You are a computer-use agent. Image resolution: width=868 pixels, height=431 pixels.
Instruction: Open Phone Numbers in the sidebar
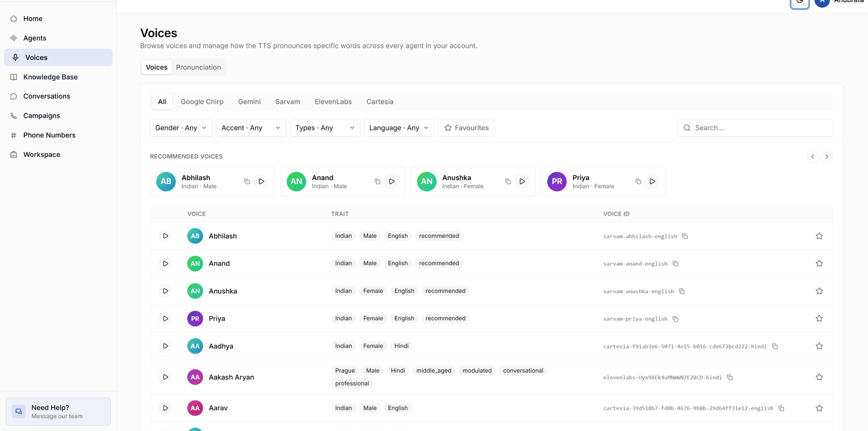point(58,135)
